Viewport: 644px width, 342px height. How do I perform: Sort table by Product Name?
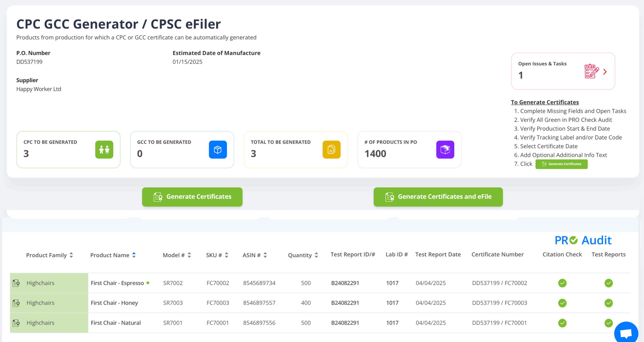coord(134,255)
